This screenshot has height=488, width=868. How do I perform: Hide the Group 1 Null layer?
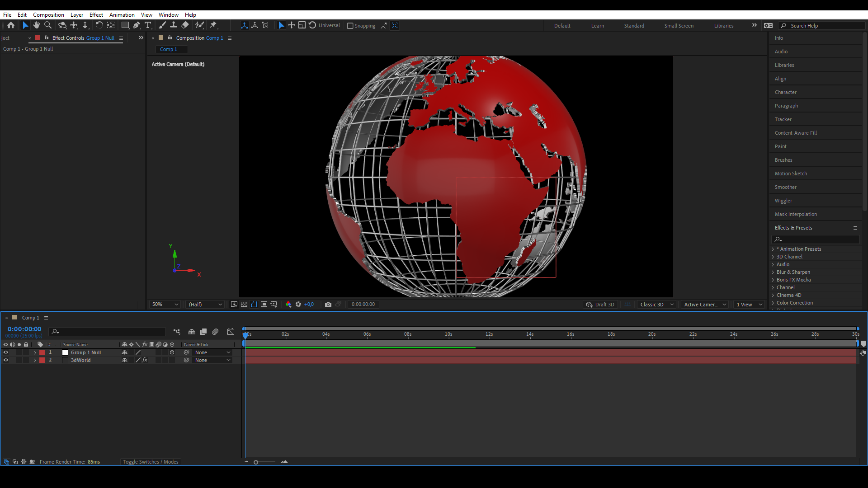click(x=6, y=352)
